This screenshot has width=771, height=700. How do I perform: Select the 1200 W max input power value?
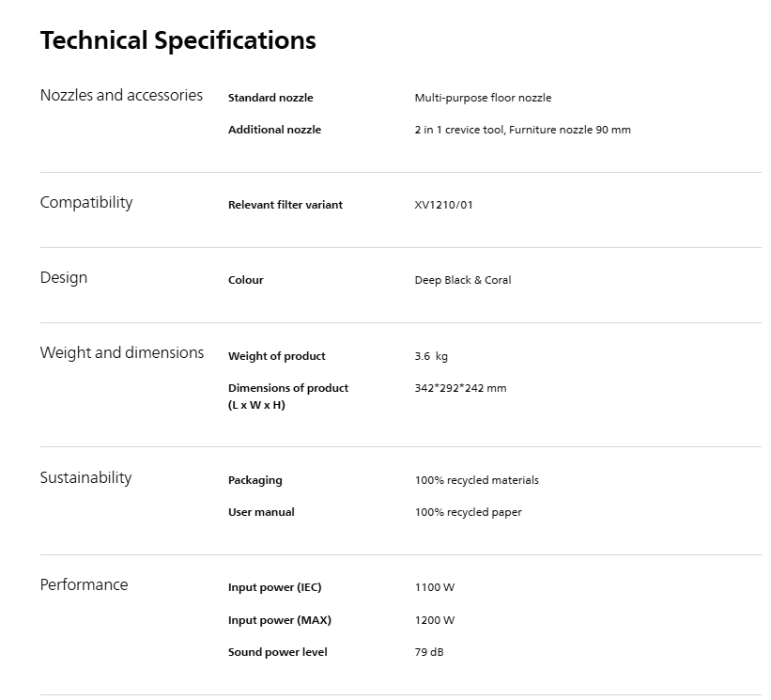(x=435, y=620)
